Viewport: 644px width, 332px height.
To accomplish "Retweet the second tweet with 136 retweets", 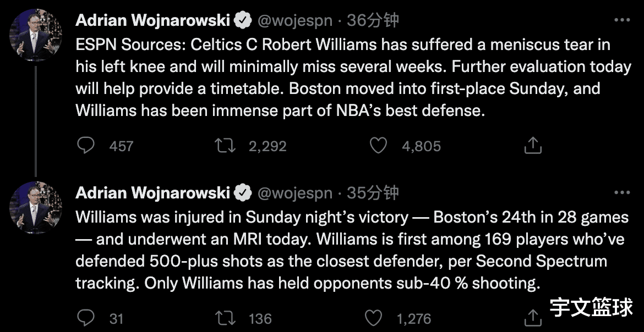I will click(x=226, y=318).
